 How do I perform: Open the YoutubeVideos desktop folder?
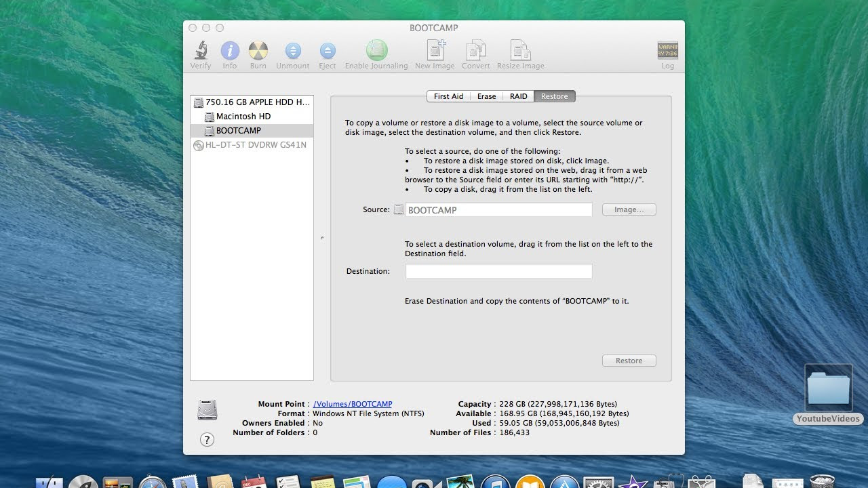coord(828,393)
